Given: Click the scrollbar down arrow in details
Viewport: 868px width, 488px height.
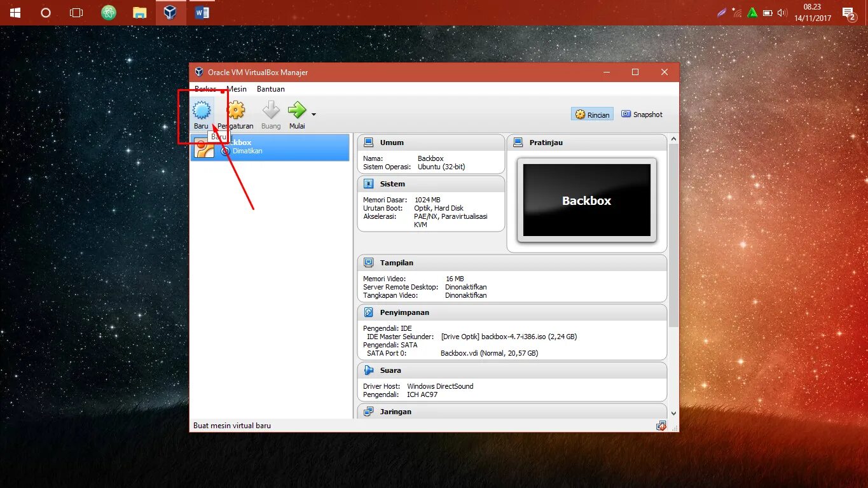Looking at the screenshot, I should point(673,414).
